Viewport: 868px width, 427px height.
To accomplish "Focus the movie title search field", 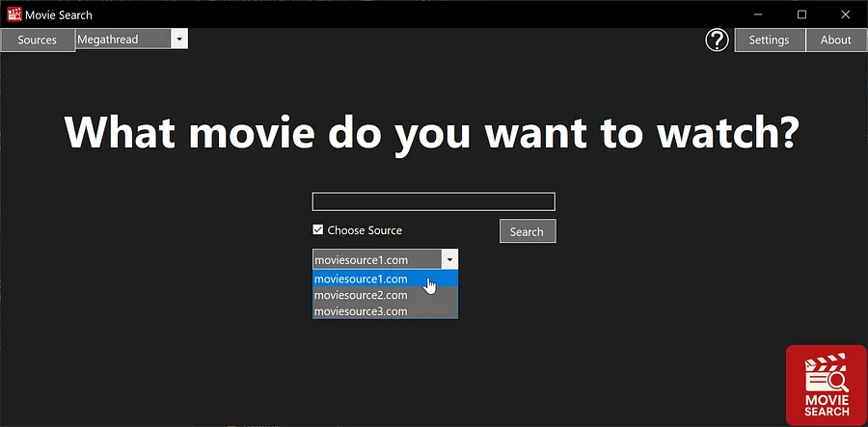I will pos(433,201).
